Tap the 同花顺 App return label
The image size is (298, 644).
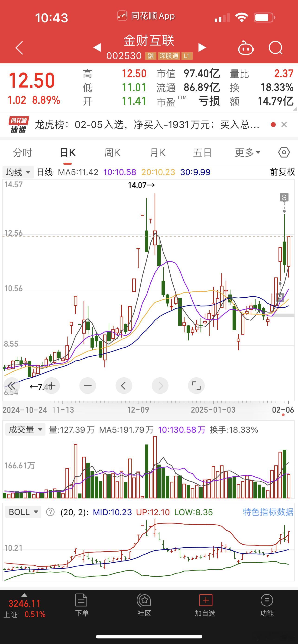tap(146, 16)
